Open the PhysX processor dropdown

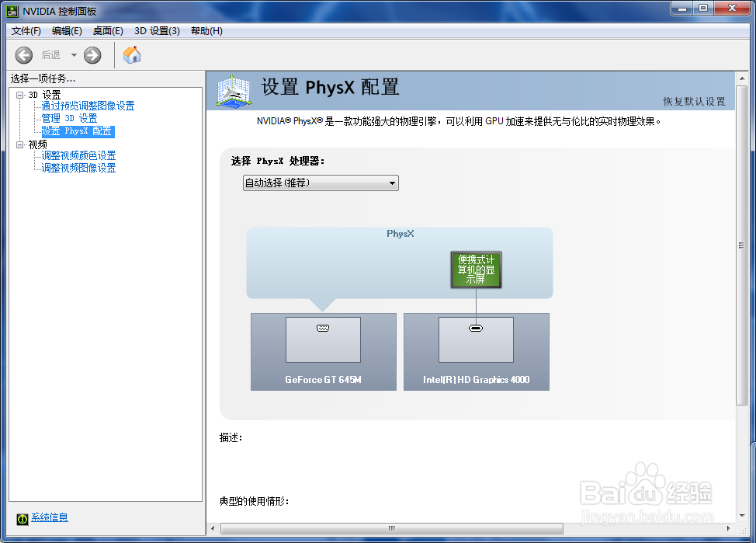click(x=321, y=183)
